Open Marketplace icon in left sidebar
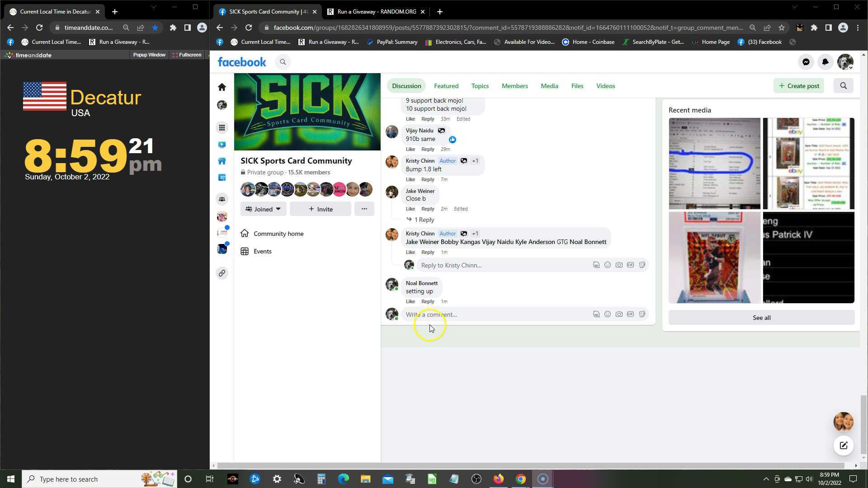 [x=222, y=161]
